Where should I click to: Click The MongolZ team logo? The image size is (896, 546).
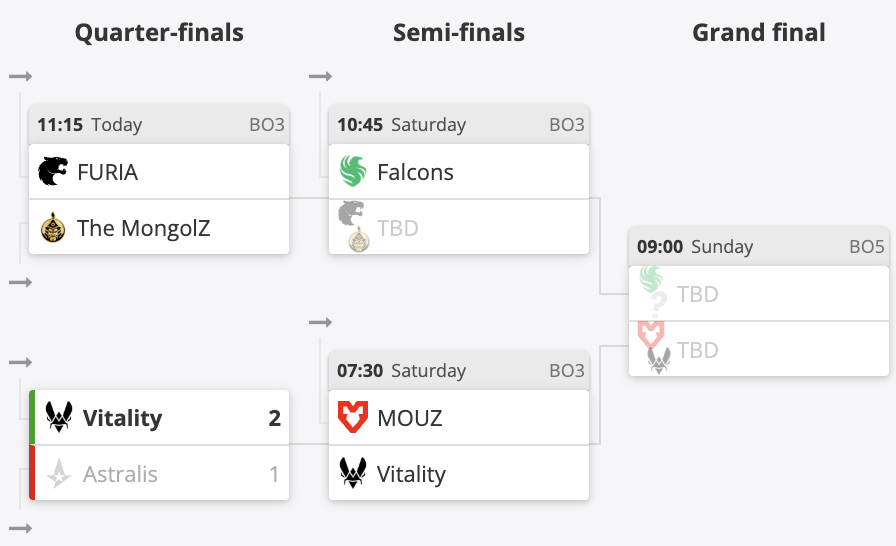(53, 228)
